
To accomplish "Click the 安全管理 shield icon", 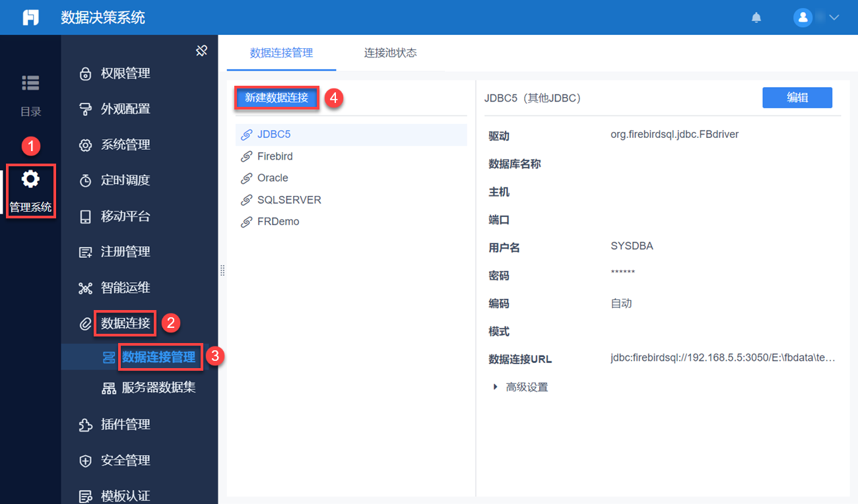I will (x=85, y=461).
